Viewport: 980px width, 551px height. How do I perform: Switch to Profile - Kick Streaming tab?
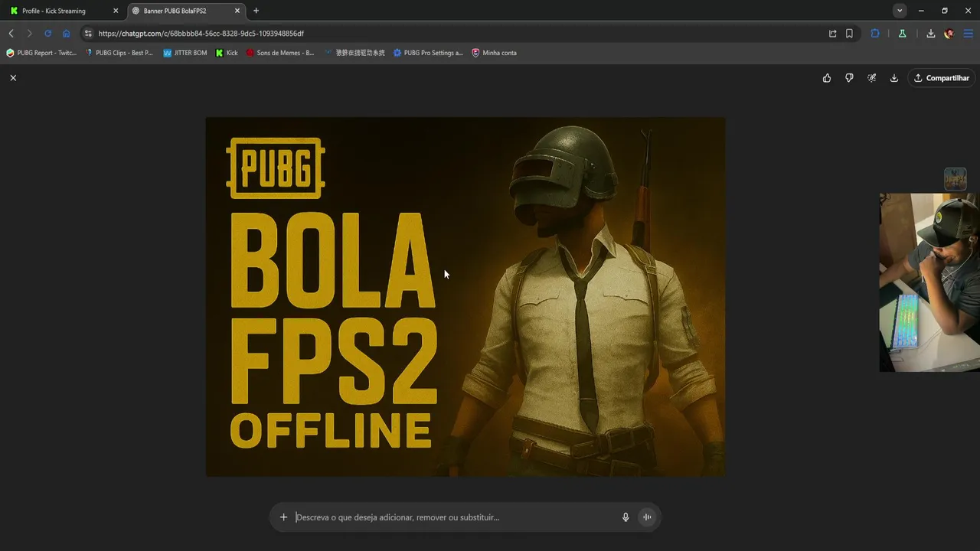pos(64,11)
